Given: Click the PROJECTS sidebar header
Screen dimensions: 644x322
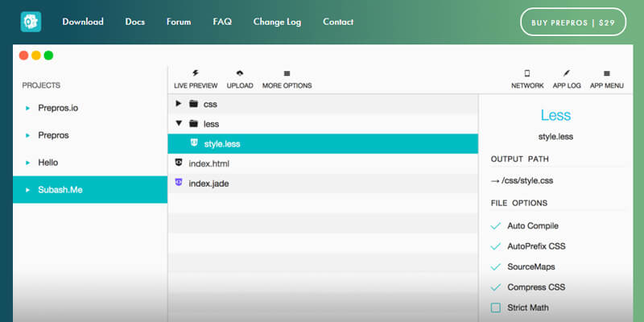Looking at the screenshot, I should [x=41, y=85].
